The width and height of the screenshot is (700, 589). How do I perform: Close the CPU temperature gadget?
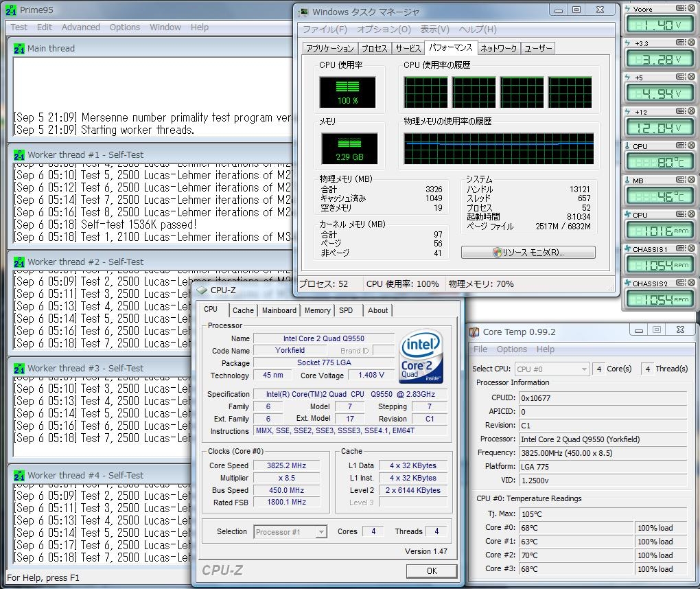pos(690,146)
